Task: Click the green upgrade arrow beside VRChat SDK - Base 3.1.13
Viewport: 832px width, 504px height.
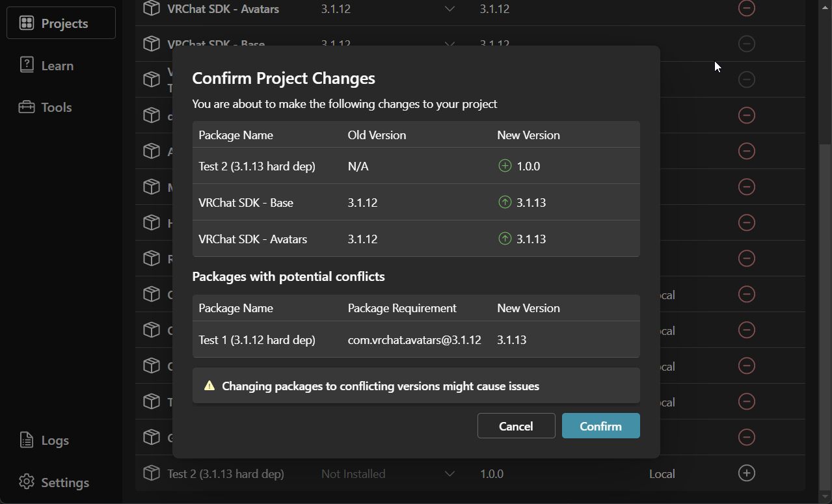Action: click(x=504, y=202)
